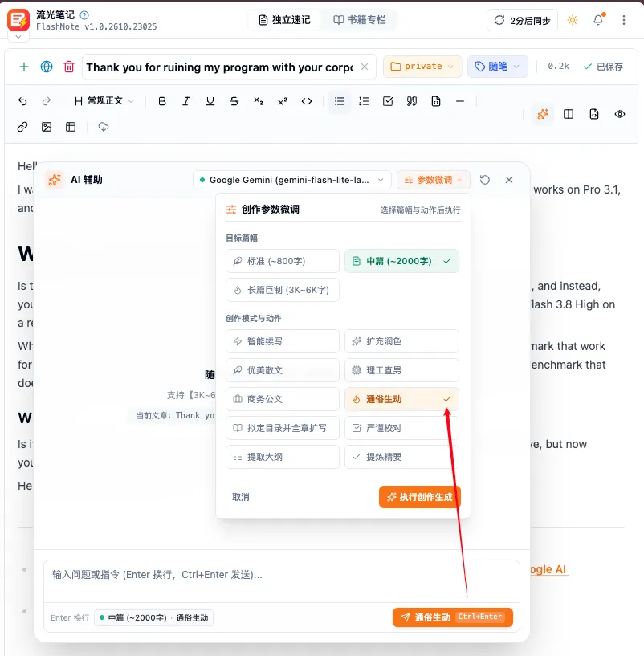Apply bold formatting
644x656 pixels.
point(162,101)
